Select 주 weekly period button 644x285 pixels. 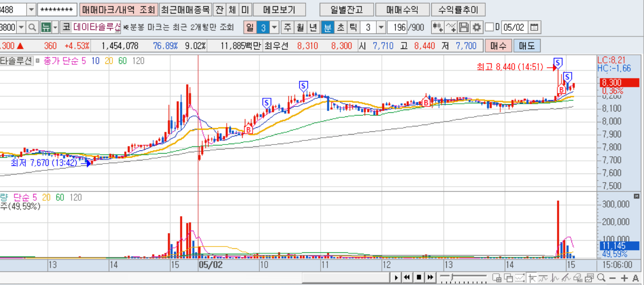point(288,27)
